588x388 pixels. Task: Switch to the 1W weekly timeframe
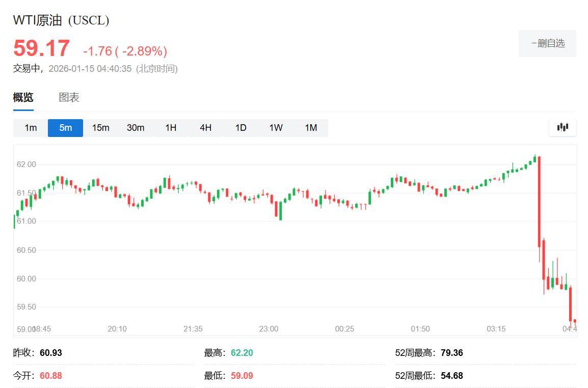point(276,128)
